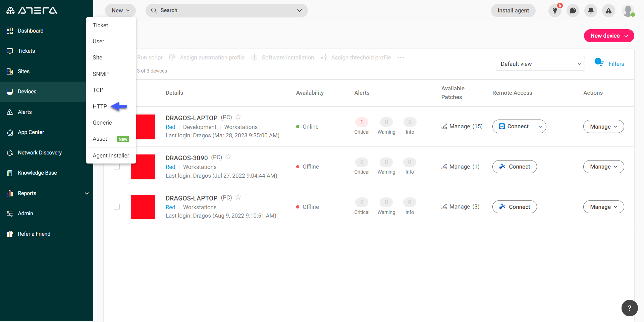Click the red thumbnail of DRAGOS-3090
Screen dimensions: 644x322
tap(143, 167)
